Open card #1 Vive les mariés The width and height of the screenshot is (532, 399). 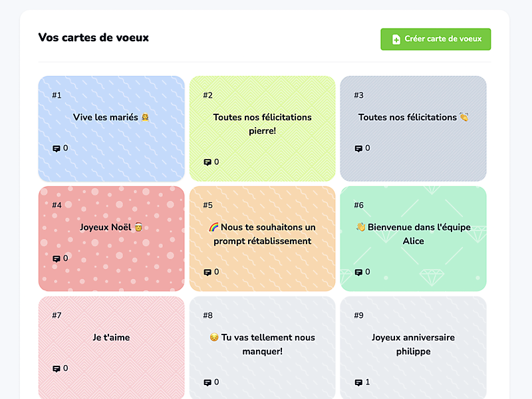coord(111,128)
